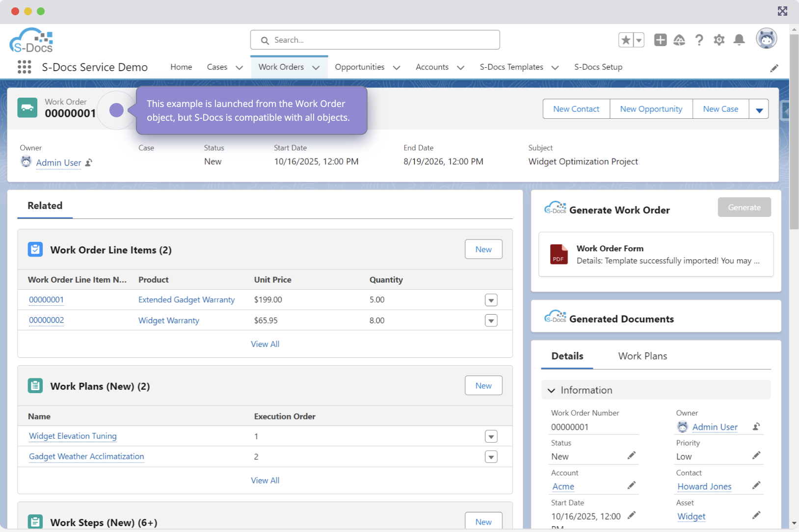Click View All under Work Order Line Items

click(265, 344)
